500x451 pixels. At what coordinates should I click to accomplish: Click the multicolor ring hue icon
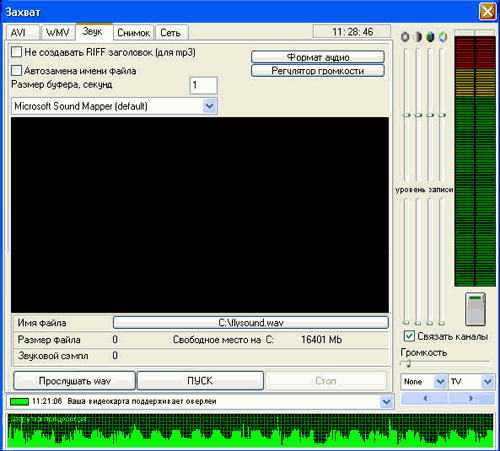443,37
